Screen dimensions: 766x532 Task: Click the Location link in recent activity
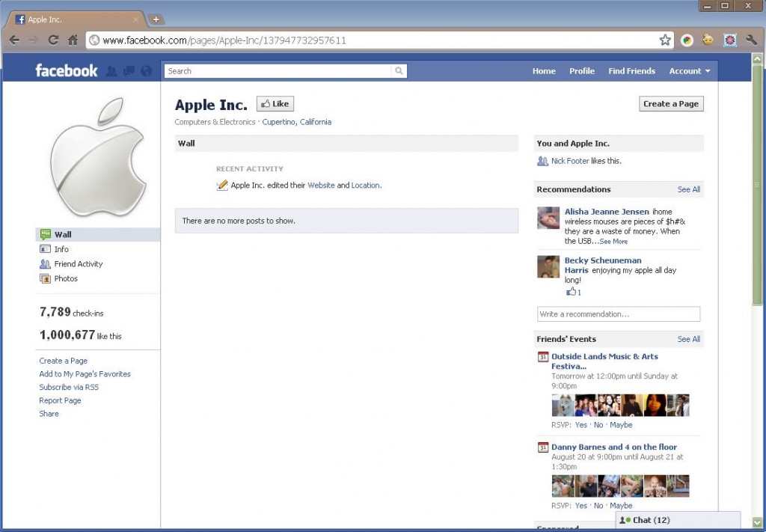(365, 185)
